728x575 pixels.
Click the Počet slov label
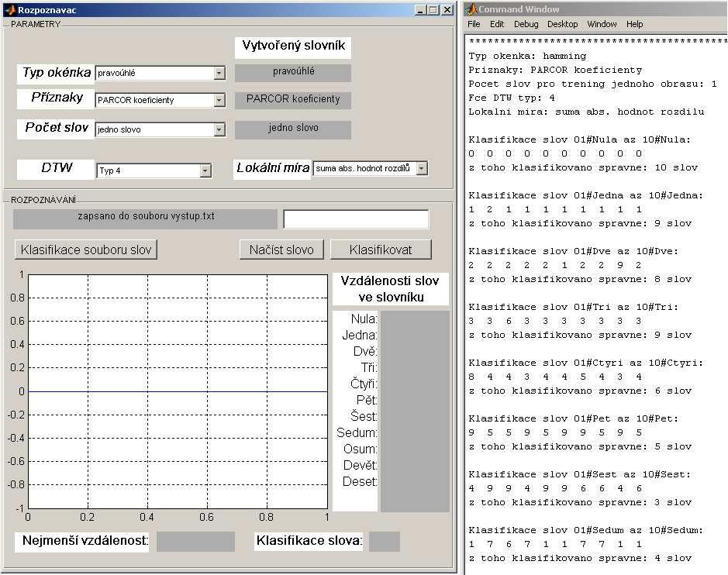(x=56, y=129)
